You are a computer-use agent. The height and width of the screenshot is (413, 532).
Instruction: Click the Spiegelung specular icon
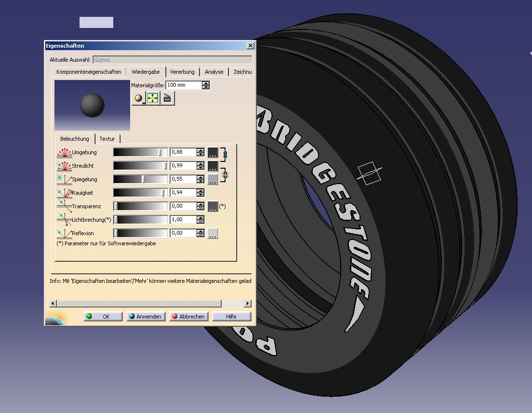point(64,180)
